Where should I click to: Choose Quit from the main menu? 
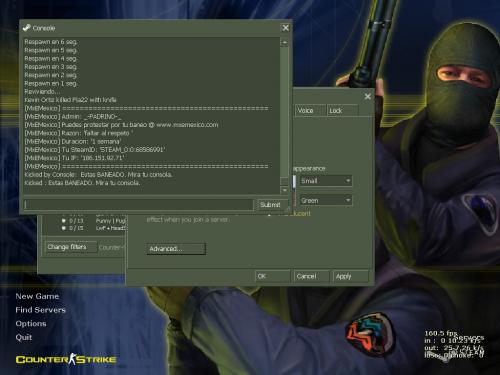(x=24, y=337)
